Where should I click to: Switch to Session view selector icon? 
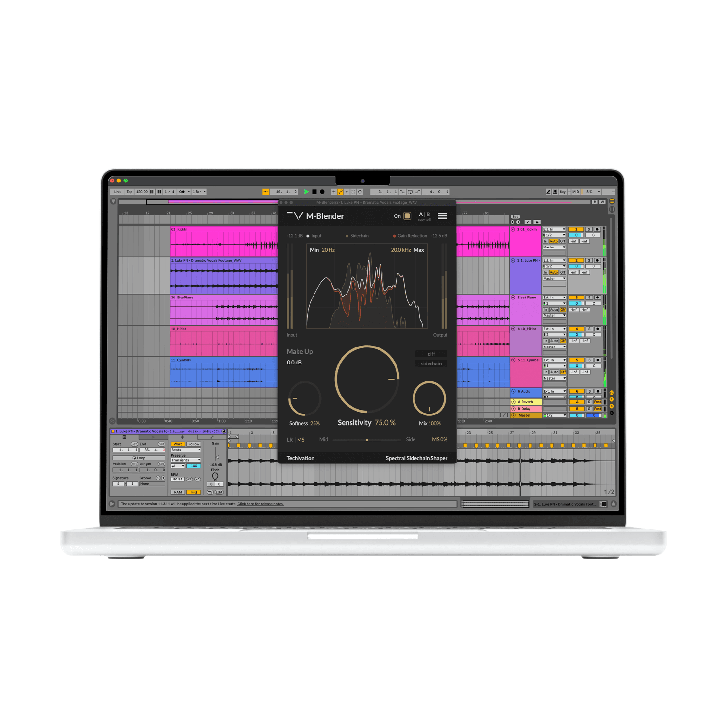click(612, 209)
